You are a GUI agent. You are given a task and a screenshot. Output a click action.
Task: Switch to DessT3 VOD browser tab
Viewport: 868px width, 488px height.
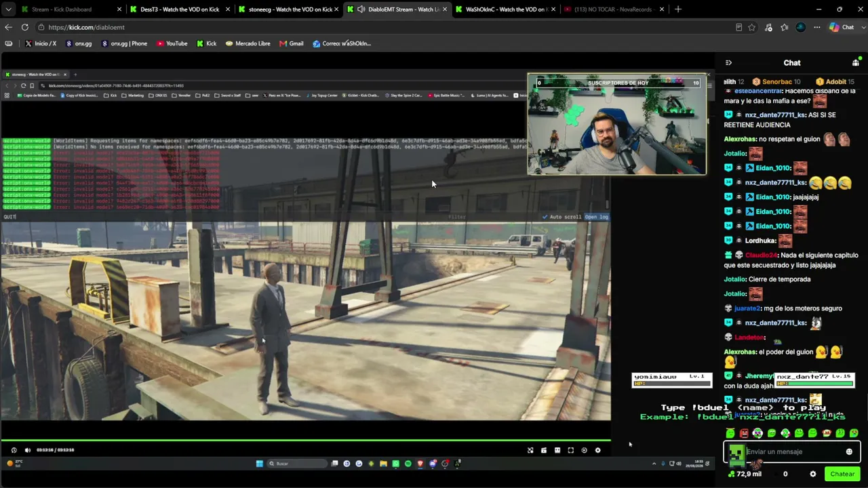point(180,9)
